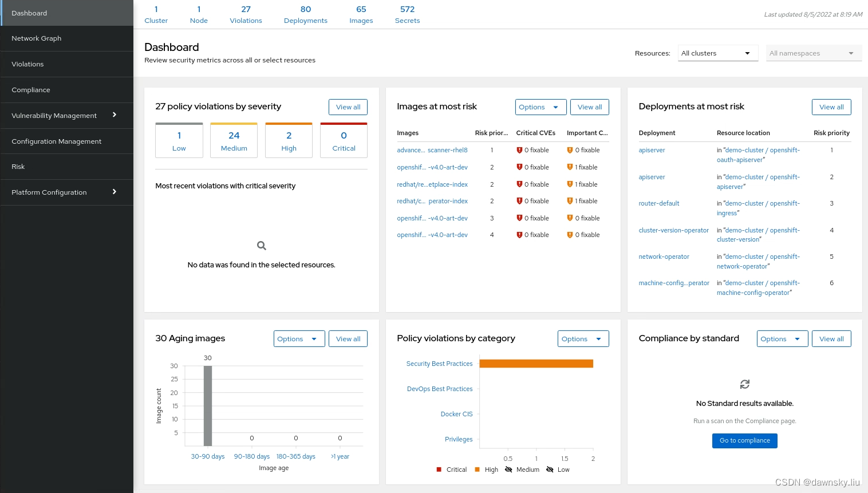Toggle hidden Medium legend eye icon
Viewport: 868px width, 493px height.
point(508,470)
